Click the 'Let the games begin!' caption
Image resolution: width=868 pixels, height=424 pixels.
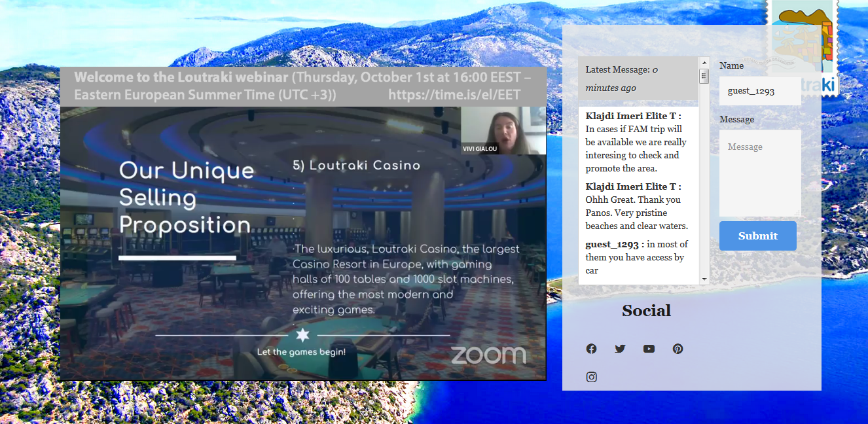(x=301, y=352)
